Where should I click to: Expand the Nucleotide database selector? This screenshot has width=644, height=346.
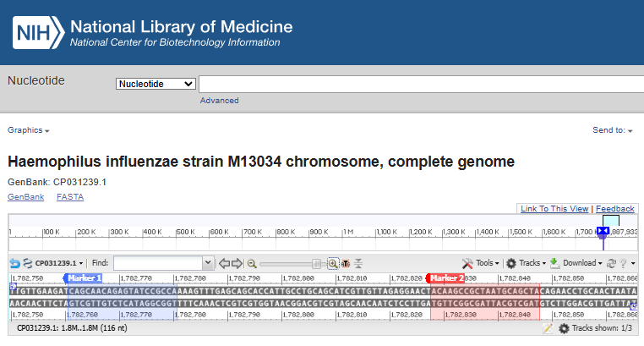point(156,84)
